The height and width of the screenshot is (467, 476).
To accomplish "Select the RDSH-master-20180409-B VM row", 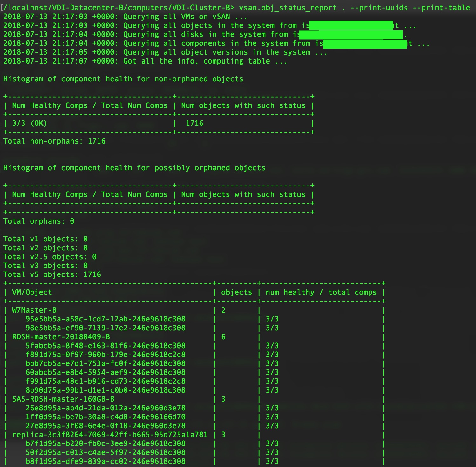I will tap(61, 337).
